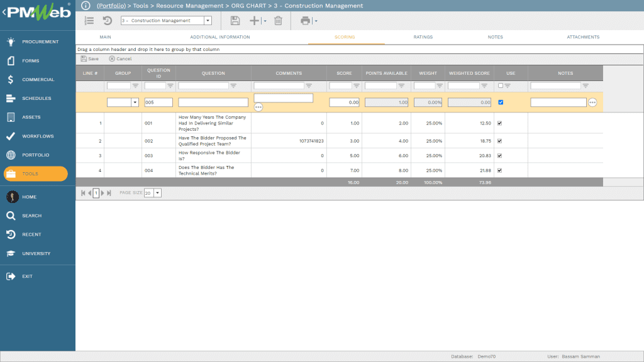Open University in the sidebar
The height and width of the screenshot is (362, 644).
(37, 254)
